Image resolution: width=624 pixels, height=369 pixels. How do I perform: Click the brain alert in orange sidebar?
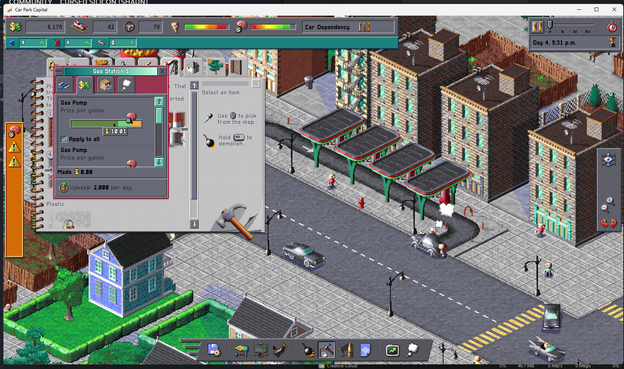(x=14, y=131)
